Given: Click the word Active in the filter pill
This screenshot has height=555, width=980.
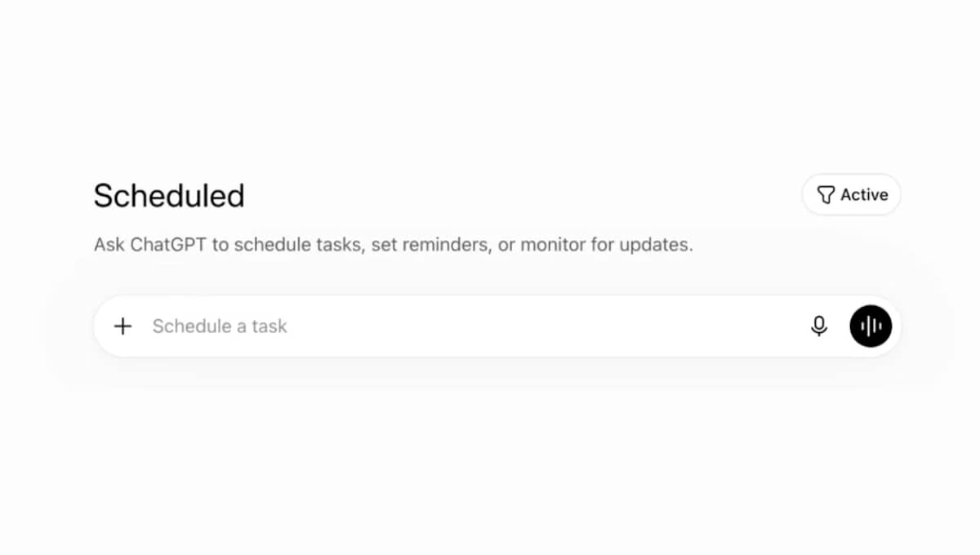Looking at the screenshot, I should click(x=864, y=195).
